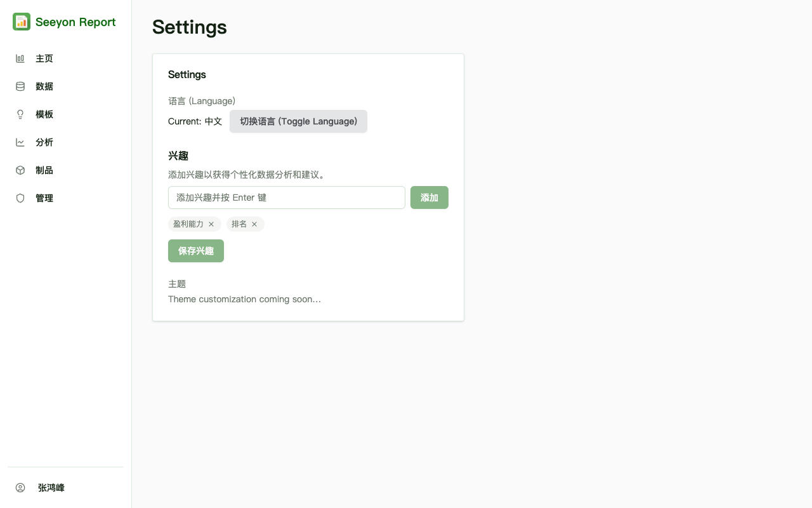
Task: Open the 主页 menu item
Action: coord(65,58)
